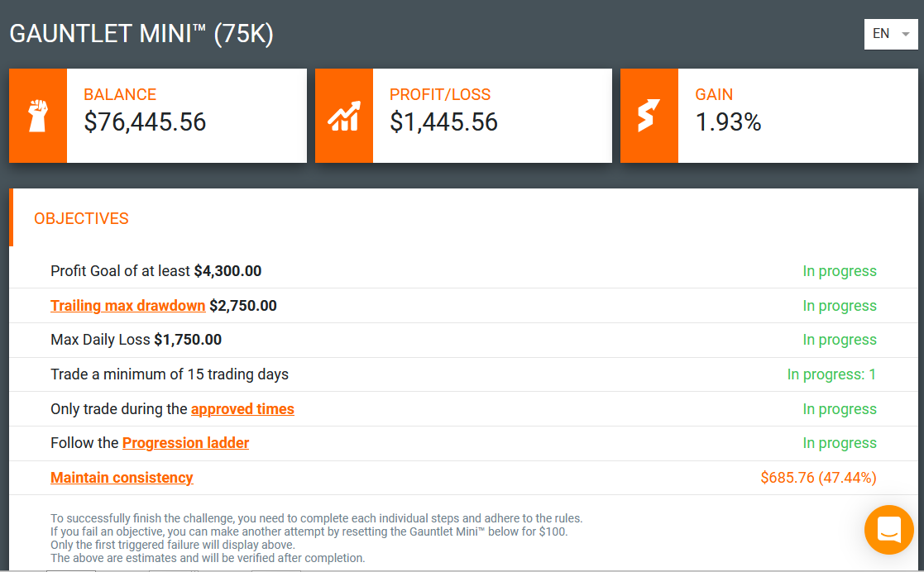Click the Balance fist icon
The height and width of the screenshot is (572, 924).
38,116
